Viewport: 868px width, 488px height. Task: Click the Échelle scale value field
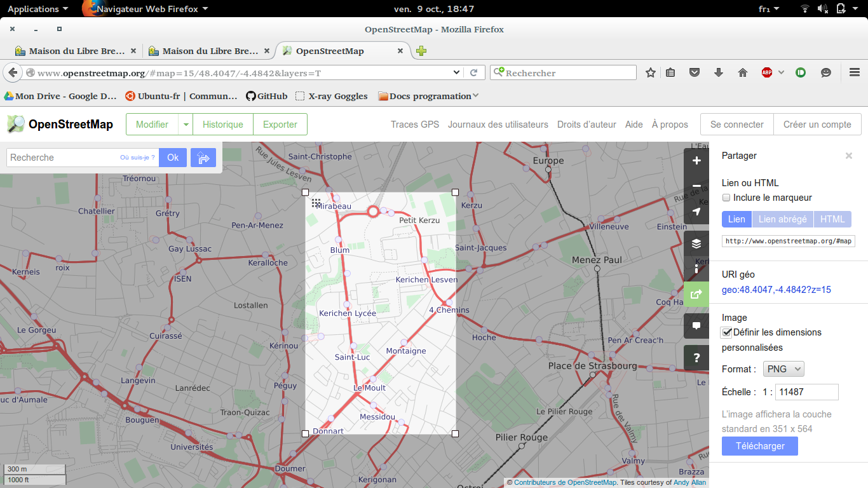pos(807,392)
